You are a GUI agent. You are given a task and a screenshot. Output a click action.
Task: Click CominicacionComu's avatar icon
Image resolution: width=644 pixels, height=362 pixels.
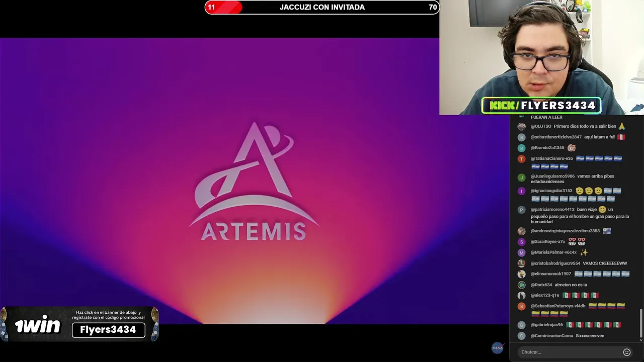click(521, 336)
